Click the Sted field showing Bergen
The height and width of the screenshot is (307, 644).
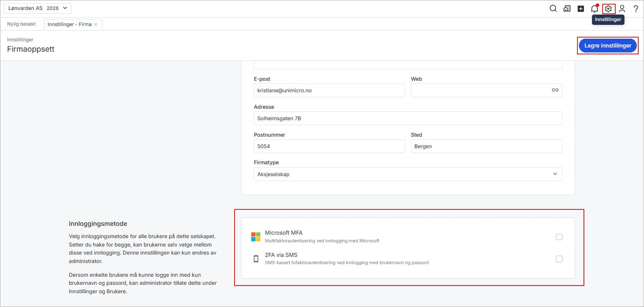(486, 146)
